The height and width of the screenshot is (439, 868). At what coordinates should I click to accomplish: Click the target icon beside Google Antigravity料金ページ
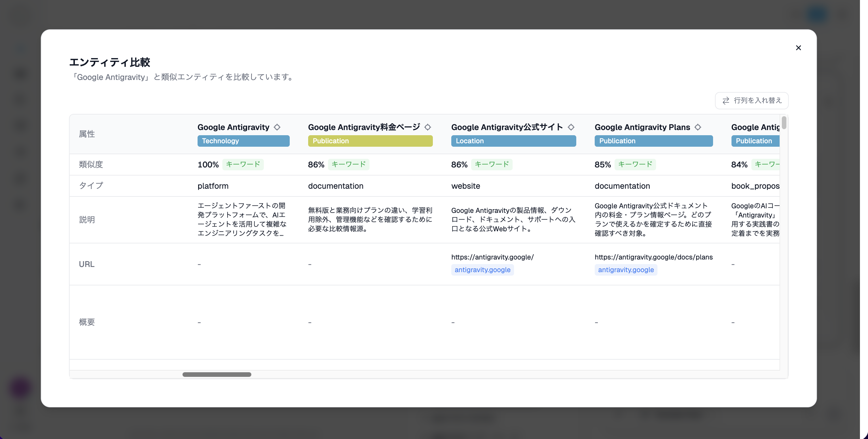[x=428, y=127]
